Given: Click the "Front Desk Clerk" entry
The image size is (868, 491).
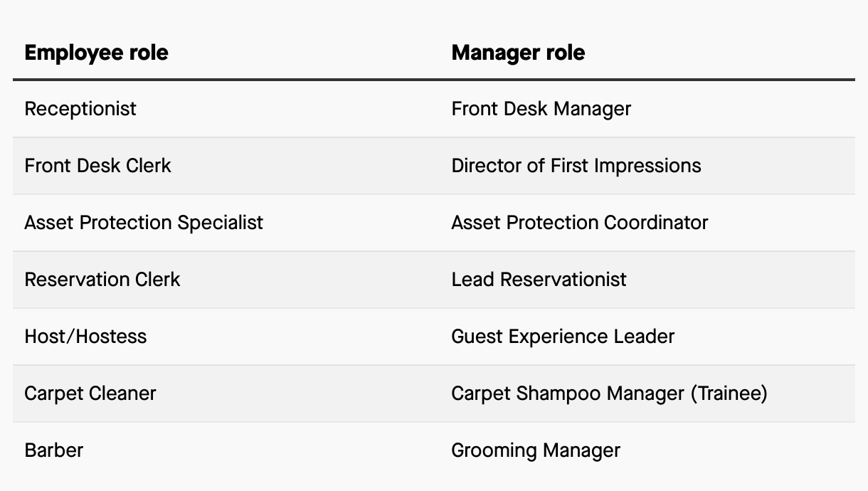Looking at the screenshot, I should [97, 166].
